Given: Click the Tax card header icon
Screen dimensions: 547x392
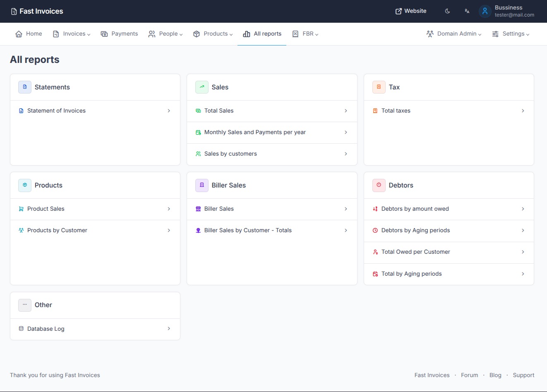Looking at the screenshot, I should coord(379,87).
